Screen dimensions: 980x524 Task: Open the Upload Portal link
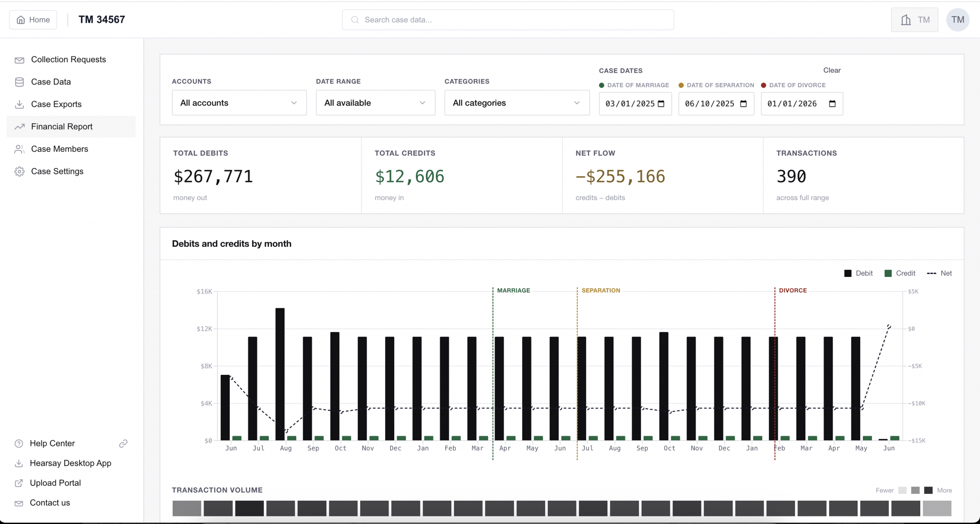pos(56,483)
